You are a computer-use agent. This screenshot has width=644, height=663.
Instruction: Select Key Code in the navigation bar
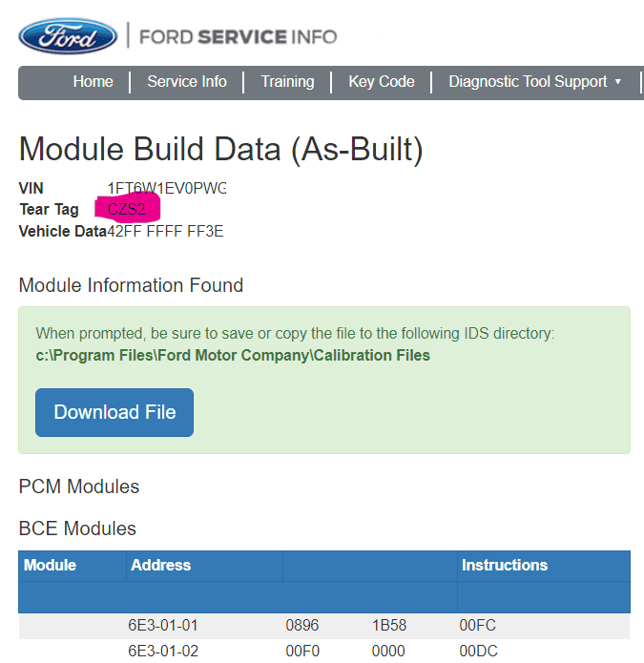click(382, 82)
